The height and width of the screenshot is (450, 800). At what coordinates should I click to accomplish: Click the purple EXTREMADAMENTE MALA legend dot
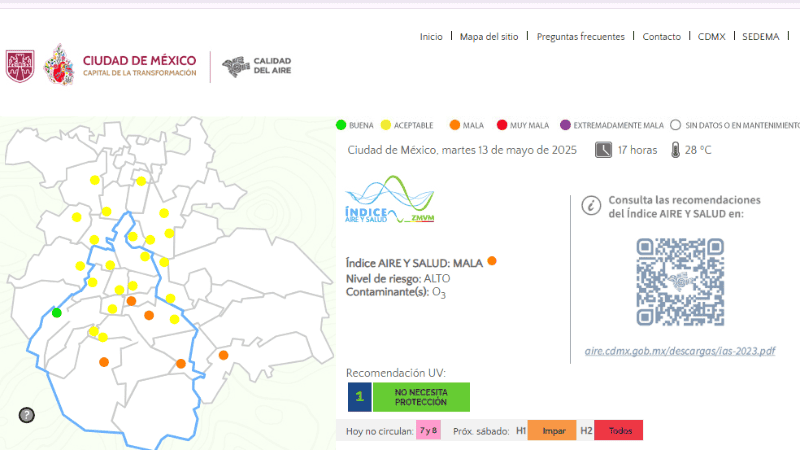pyautogui.click(x=566, y=125)
